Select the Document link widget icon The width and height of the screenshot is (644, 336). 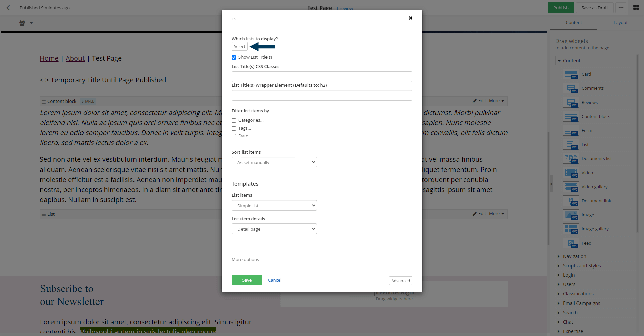coord(571,201)
